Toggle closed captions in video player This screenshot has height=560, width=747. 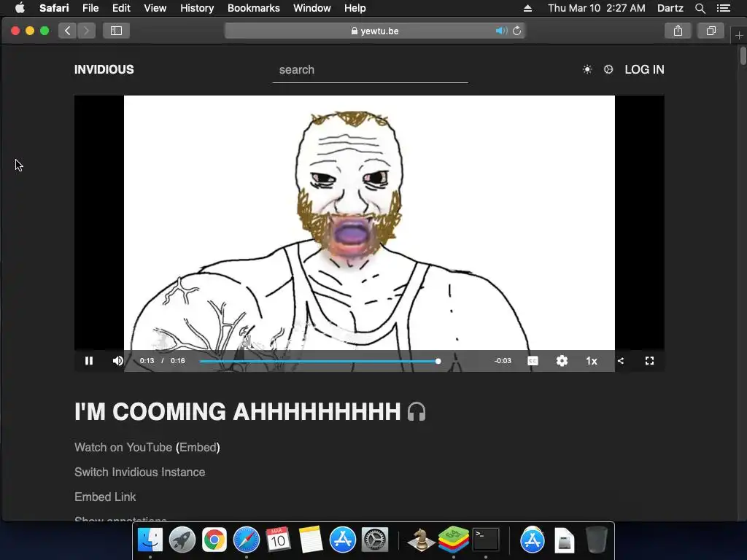click(533, 361)
